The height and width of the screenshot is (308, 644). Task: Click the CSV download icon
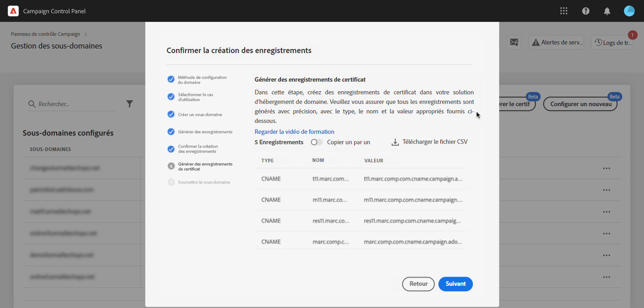(395, 142)
